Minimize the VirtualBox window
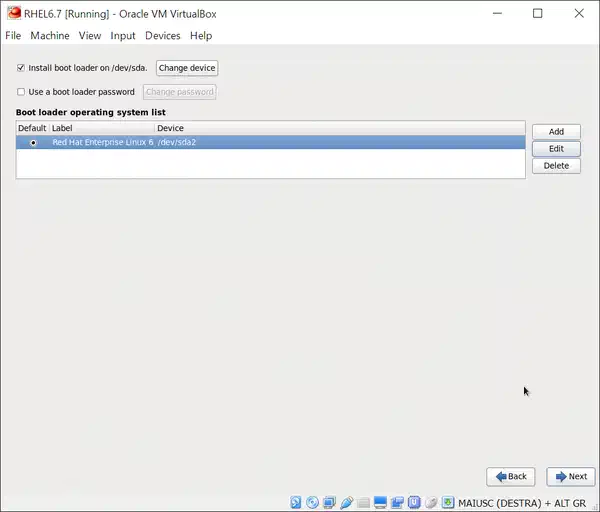The image size is (600, 512). (497, 13)
